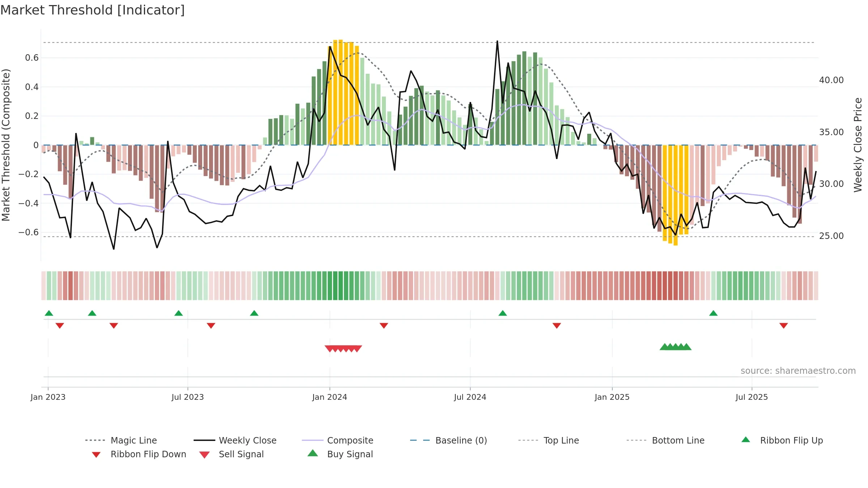
Task: Click the 35.00 price tick label
Action: pos(831,132)
